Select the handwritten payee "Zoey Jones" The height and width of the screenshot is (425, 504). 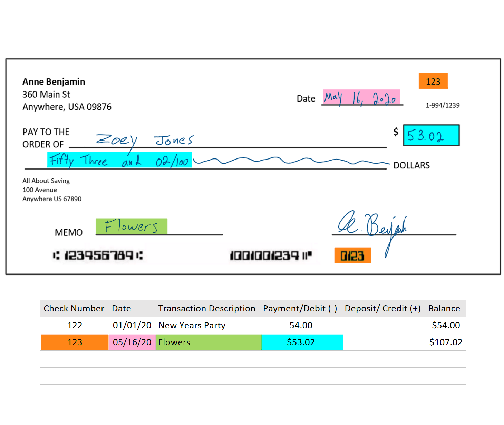[x=145, y=141]
